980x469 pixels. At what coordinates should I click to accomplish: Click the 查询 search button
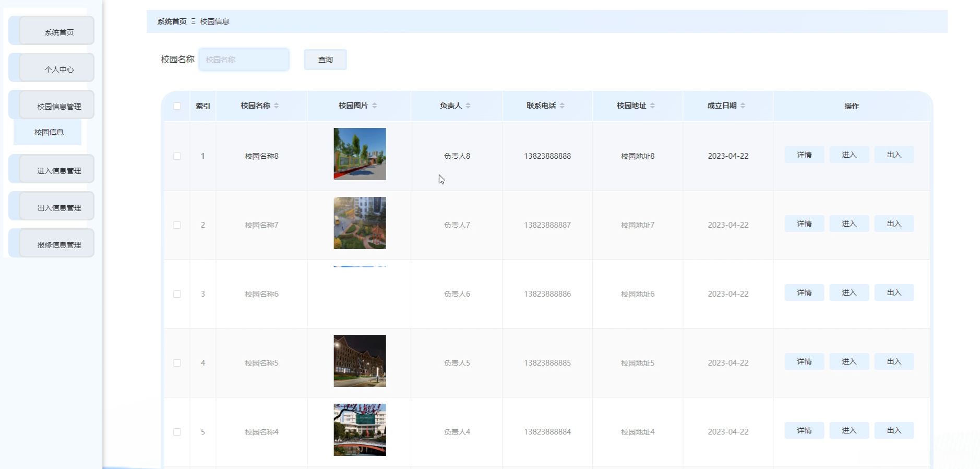click(x=325, y=60)
